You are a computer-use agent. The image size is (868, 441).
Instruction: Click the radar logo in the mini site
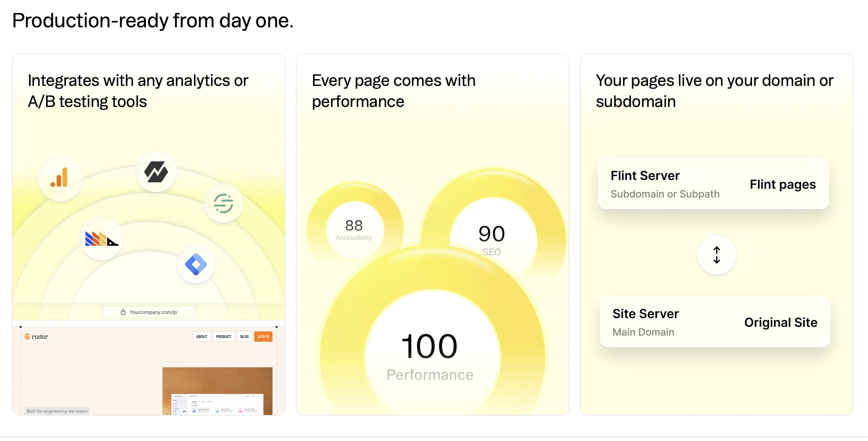click(x=37, y=336)
